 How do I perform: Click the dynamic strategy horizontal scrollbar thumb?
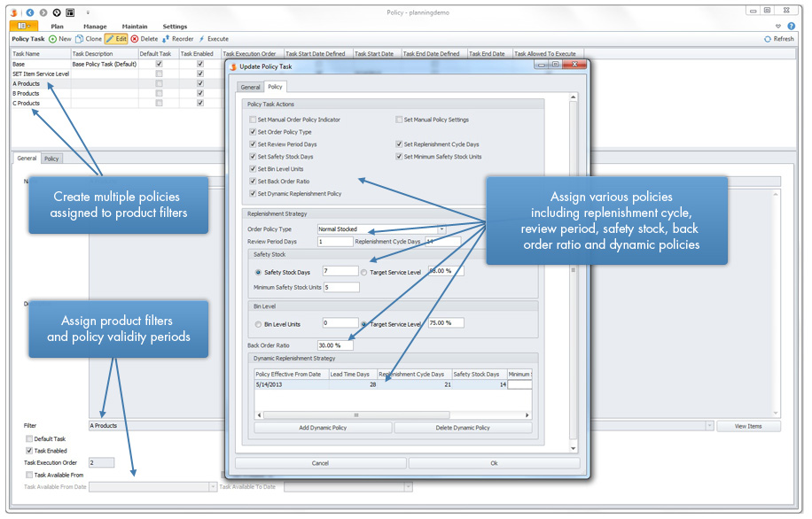pos(356,415)
